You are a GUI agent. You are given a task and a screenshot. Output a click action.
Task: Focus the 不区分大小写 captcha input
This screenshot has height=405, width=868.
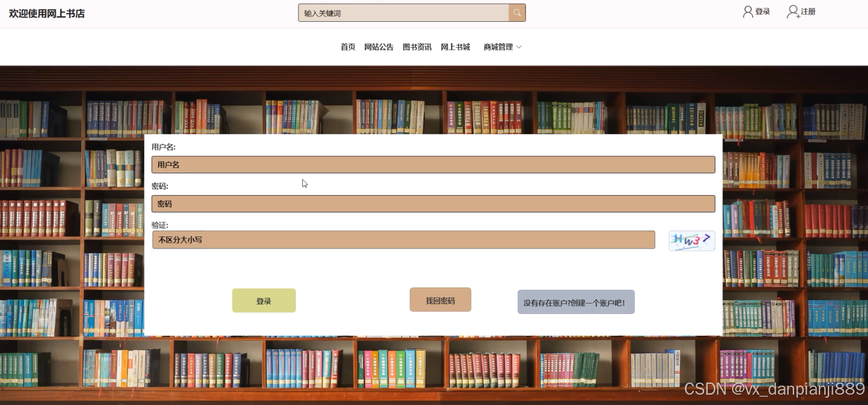403,239
